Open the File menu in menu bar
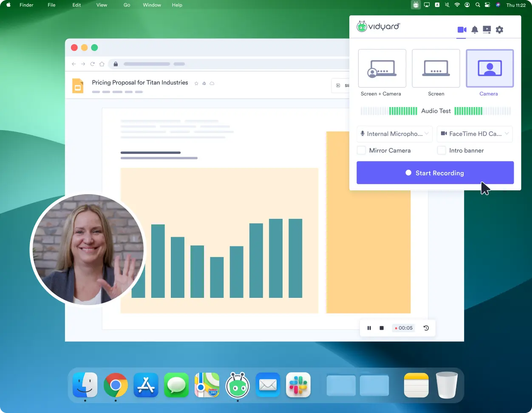Screen dimensions: 532x413 51,5
